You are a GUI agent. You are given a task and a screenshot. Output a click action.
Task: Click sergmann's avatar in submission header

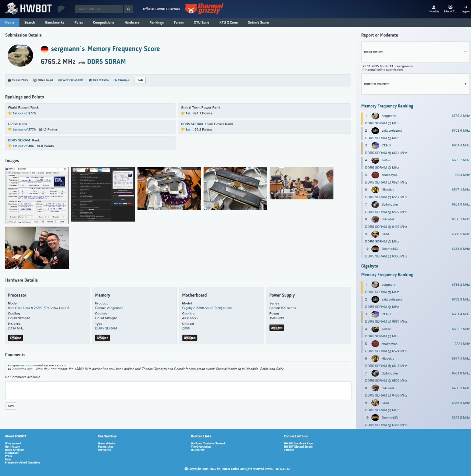pos(21,56)
